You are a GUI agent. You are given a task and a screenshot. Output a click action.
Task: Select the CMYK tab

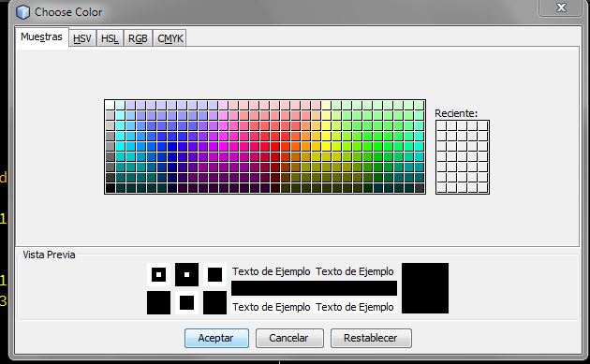coord(170,38)
